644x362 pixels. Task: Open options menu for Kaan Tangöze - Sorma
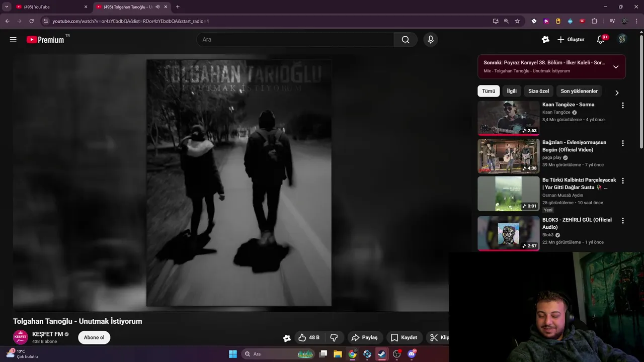coord(623,106)
